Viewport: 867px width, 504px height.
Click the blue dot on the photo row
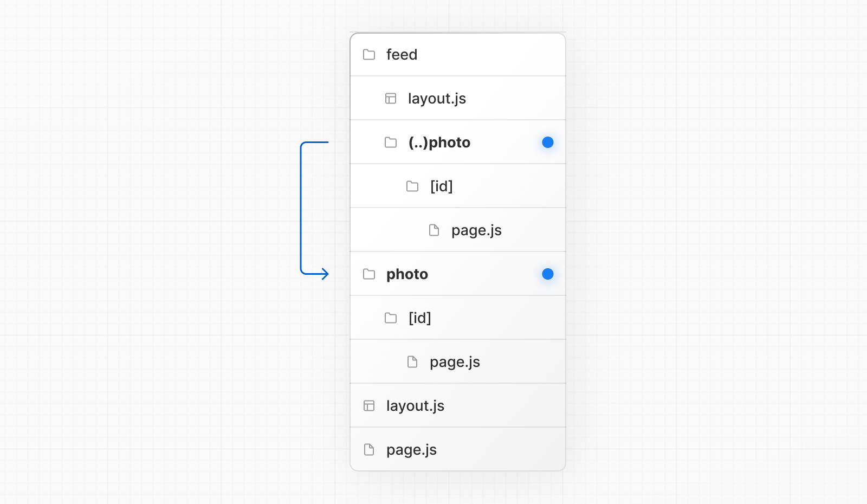pyautogui.click(x=548, y=274)
